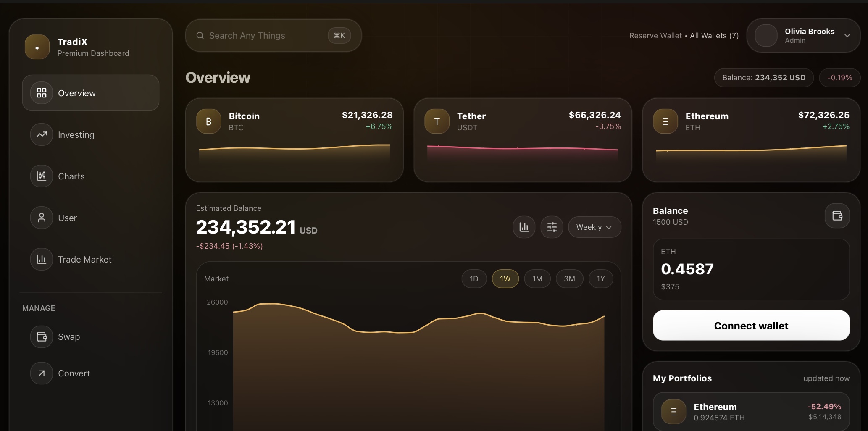Click the wallet icon in Balance card
This screenshot has width=868, height=431.
pyautogui.click(x=837, y=216)
